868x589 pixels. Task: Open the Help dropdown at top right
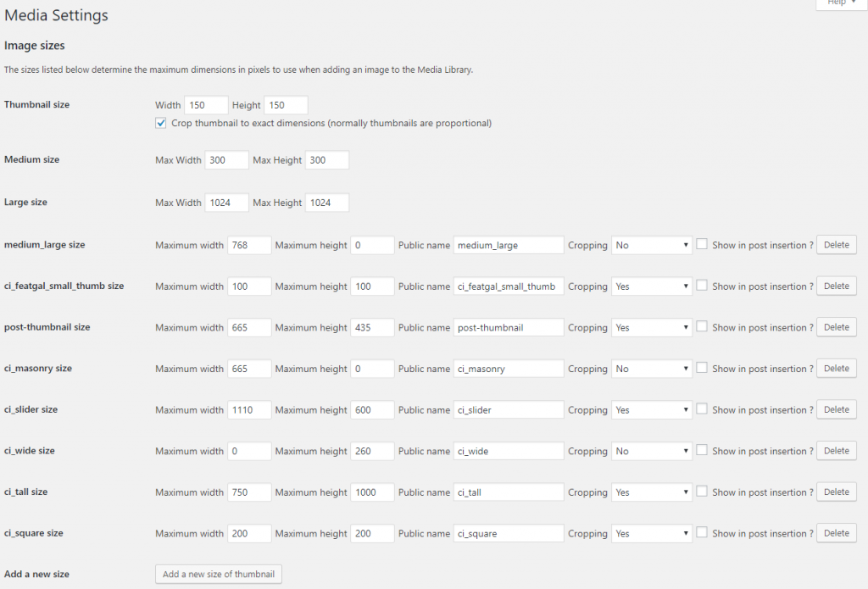click(838, 4)
